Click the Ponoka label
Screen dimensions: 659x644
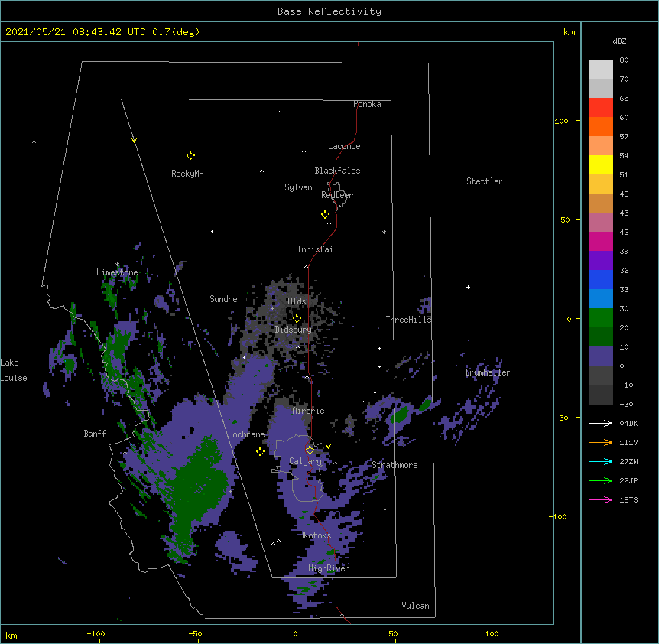[367, 104]
